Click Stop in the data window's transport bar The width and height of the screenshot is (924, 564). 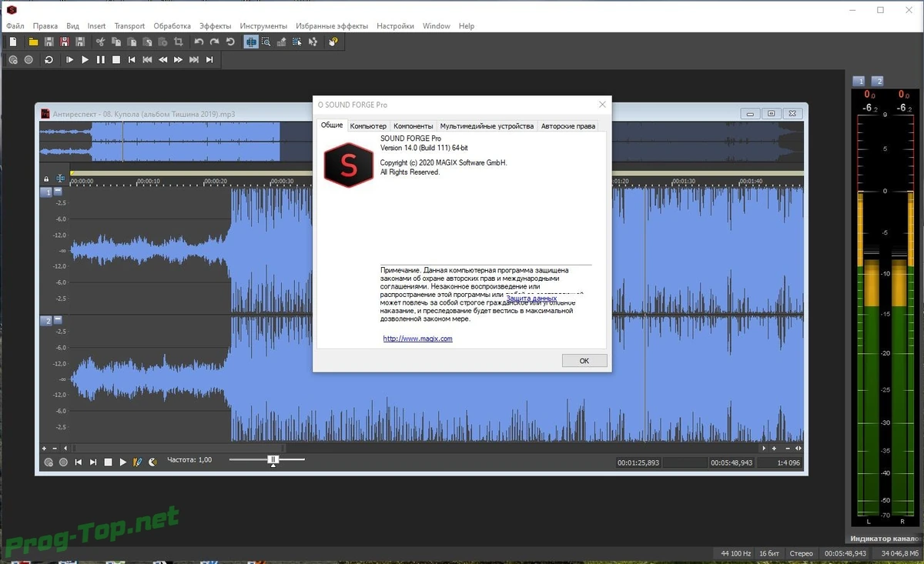[109, 462]
